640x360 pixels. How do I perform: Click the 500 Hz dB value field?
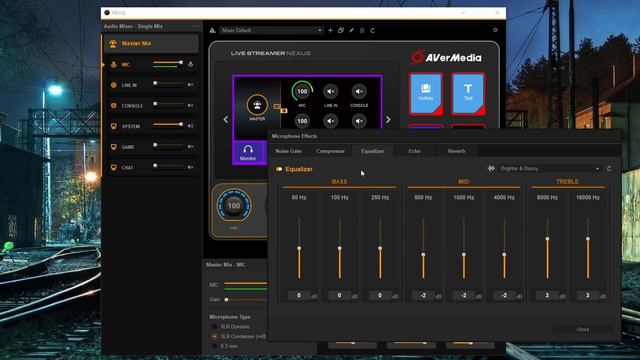423,295
